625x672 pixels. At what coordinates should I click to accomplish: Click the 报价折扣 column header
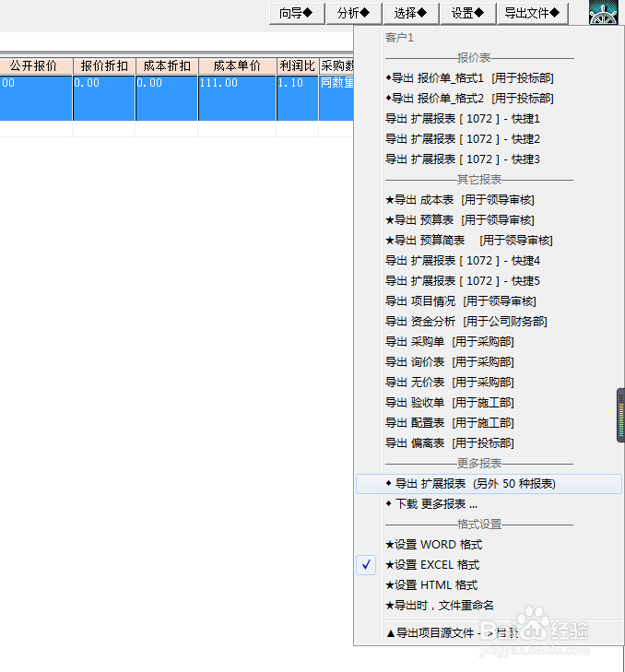pyautogui.click(x=104, y=66)
